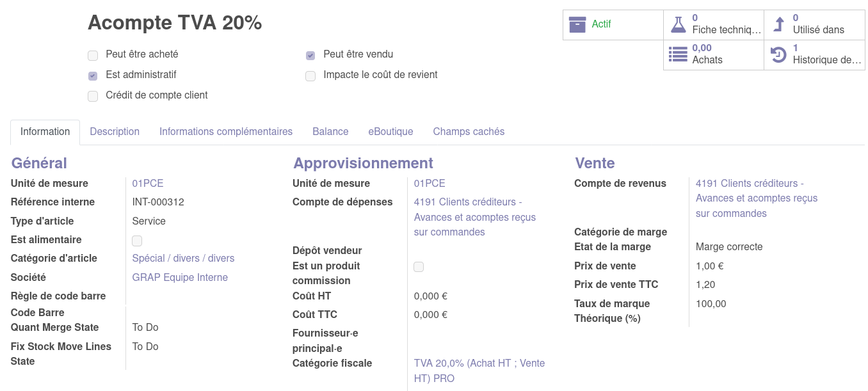Open the Fiche technique flask icon

(678, 24)
